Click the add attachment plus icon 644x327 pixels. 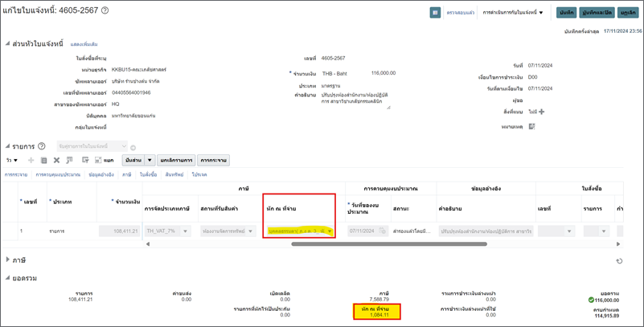(x=541, y=112)
